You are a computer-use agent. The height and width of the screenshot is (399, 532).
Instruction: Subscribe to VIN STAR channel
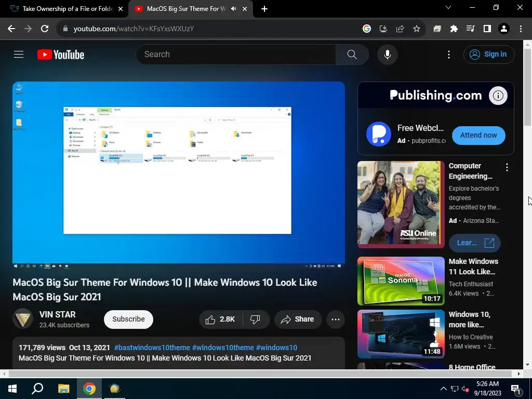[x=129, y=320]
